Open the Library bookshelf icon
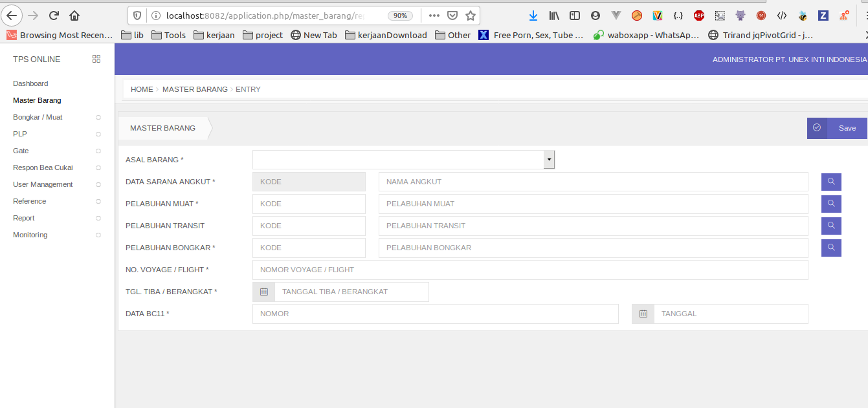 coord(554,16)
